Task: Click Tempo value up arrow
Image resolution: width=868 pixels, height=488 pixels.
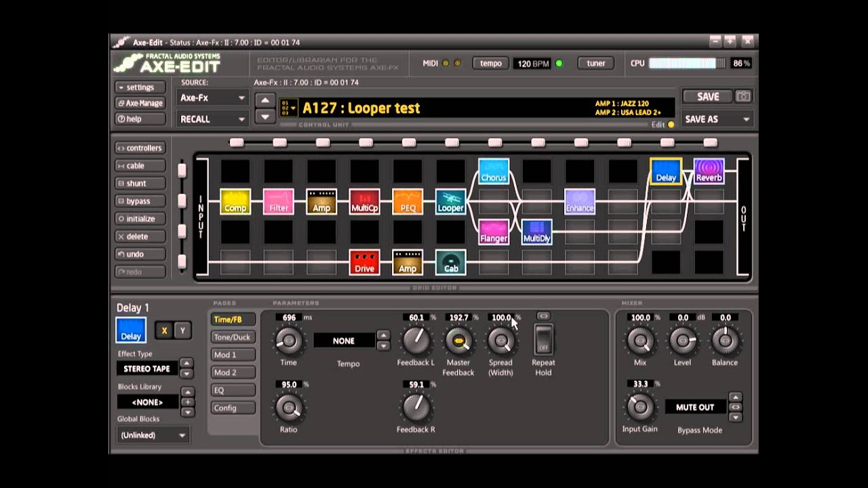Action: 383,335
